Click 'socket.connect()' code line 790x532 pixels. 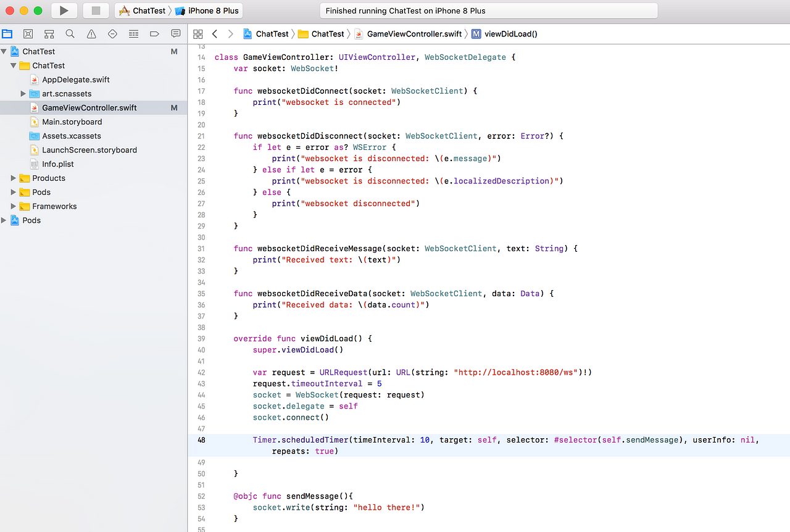pos(291,417)
